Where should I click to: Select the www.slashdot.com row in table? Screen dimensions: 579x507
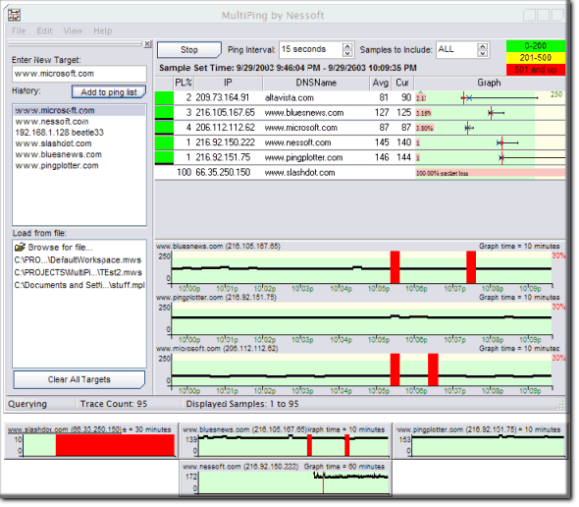(360, 172)
